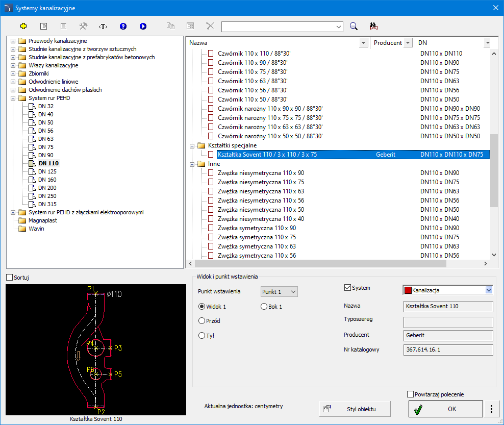Click the Styl obiektu button

click(355, 409)
